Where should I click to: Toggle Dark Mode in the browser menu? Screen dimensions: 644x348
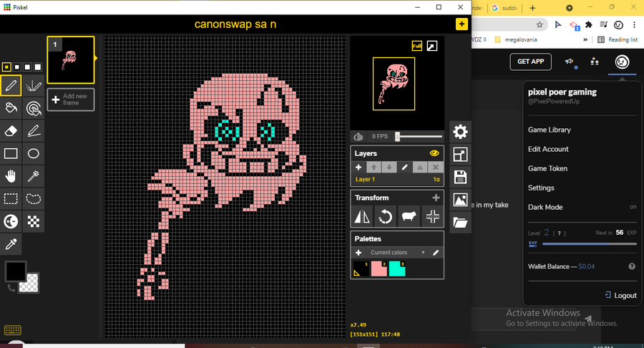coord(582,207)
